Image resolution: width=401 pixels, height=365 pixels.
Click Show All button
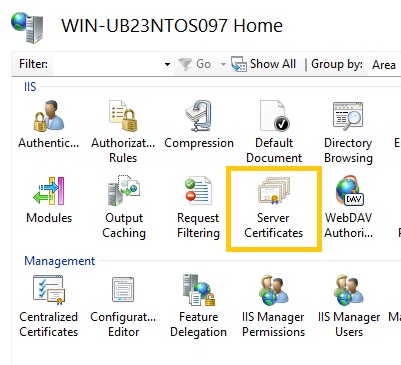click(263, 64)
